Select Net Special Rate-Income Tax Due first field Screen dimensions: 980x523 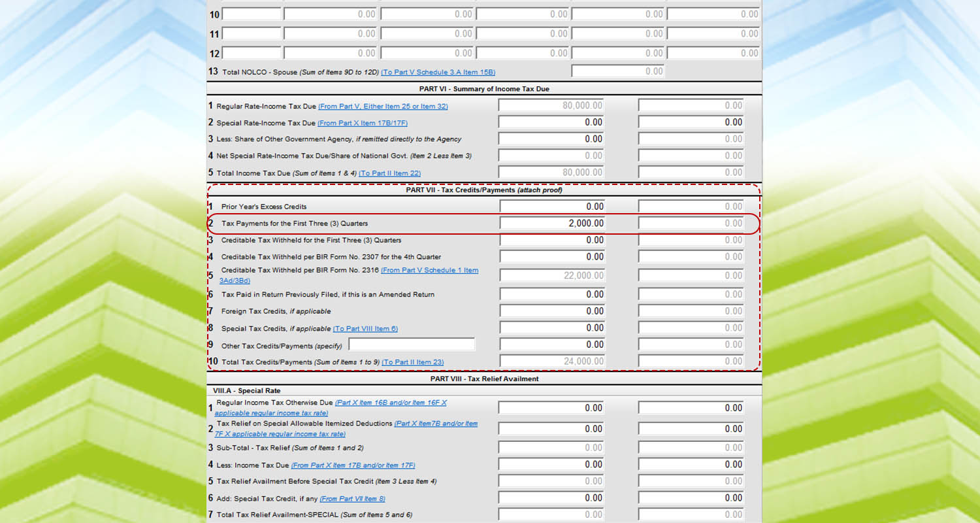[552, 156]
